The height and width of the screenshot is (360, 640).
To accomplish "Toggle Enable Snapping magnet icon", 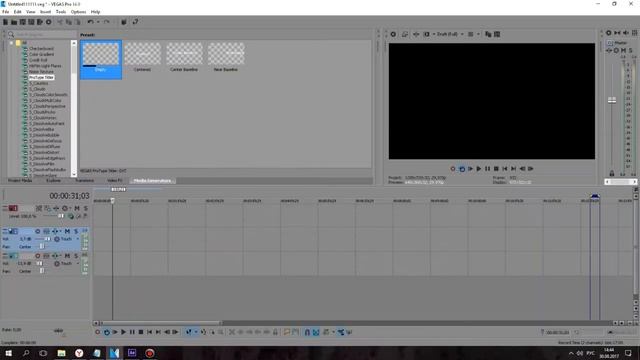I will [x=307, y=332].
